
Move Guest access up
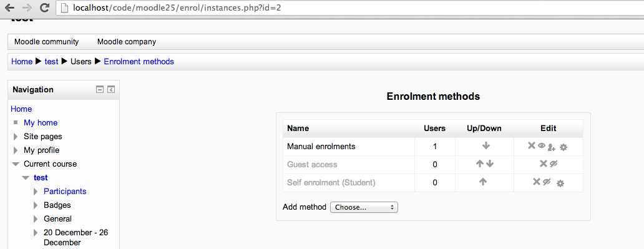[x=479, y=164]
